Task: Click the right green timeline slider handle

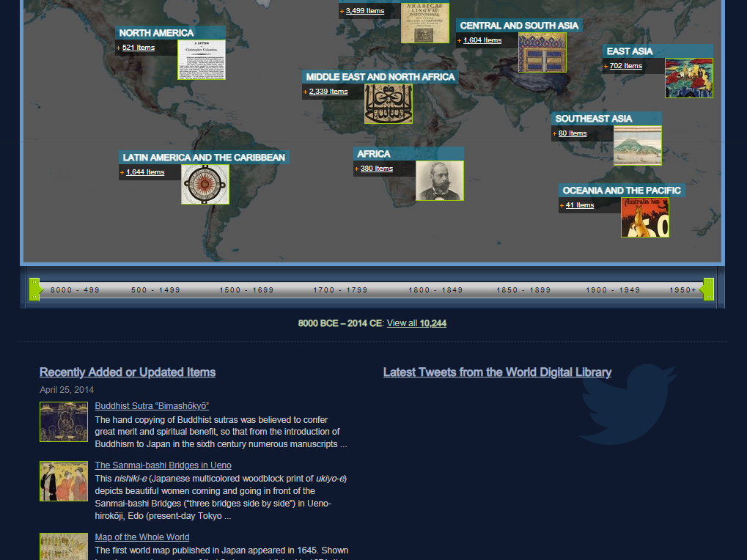Action: point(708,290)
